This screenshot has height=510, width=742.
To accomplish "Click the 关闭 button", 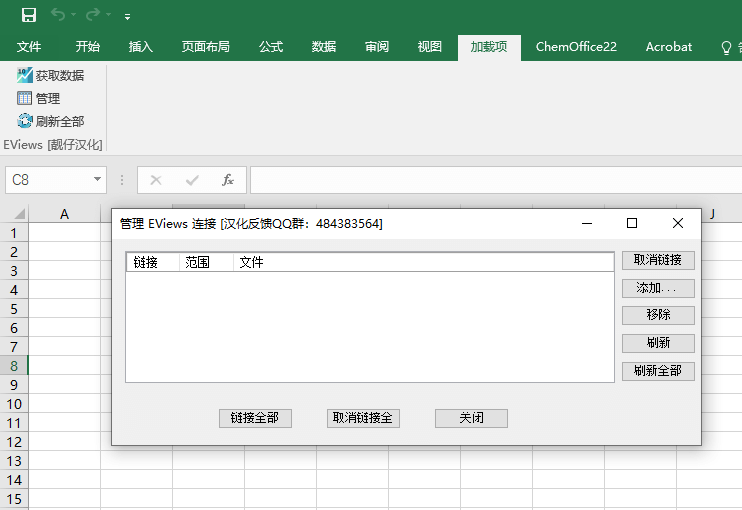I will click(471, 418).
